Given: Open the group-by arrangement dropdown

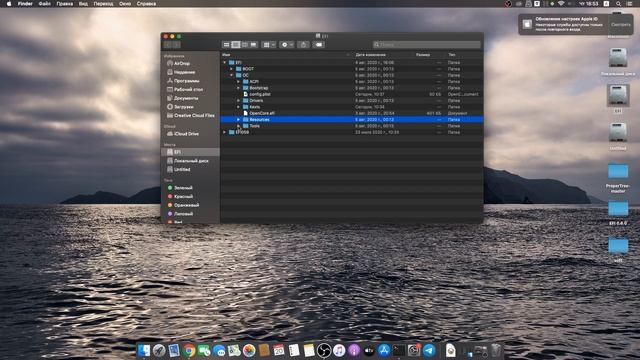Looking at the screenshot, I should 269,44.
